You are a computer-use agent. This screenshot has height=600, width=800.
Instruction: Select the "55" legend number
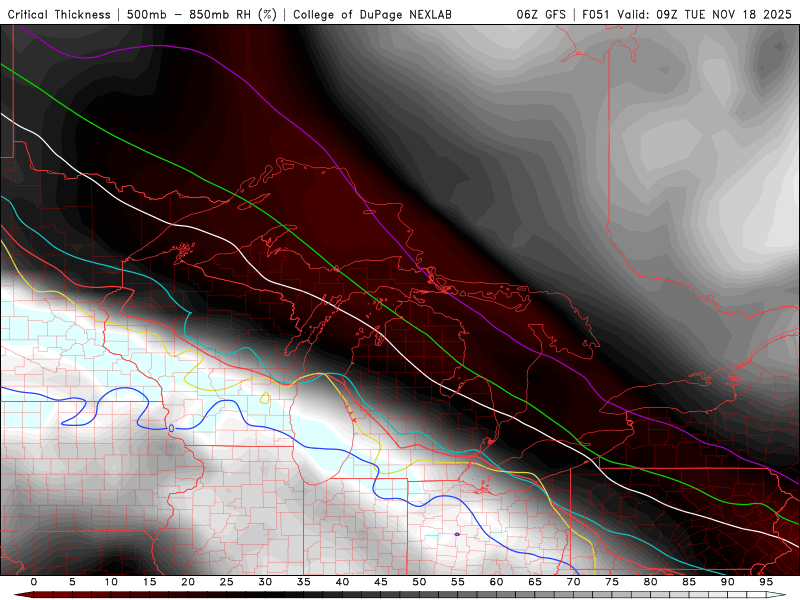pyautogui.click(x=458, y=582)
